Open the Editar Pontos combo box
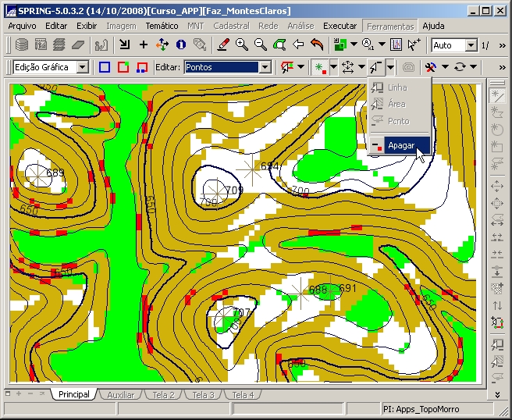Viewport: 512px width, 420px height. point(265,67)
